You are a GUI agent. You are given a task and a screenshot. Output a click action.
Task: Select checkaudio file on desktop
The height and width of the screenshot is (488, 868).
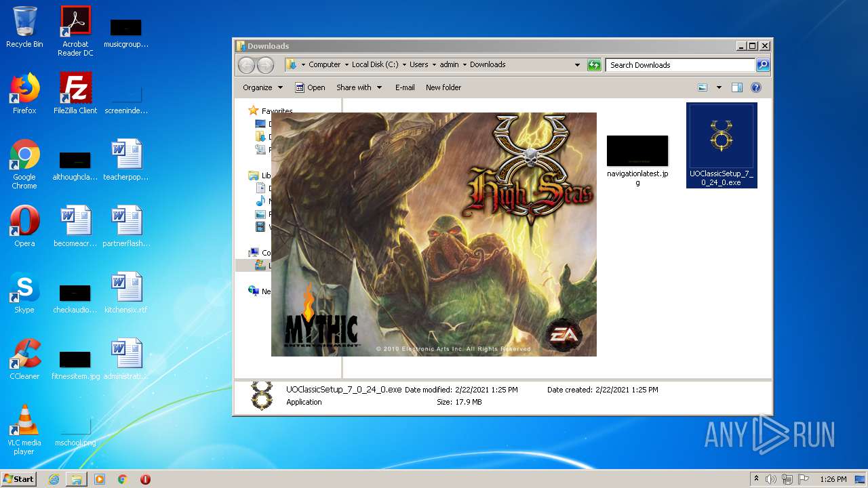coord(75,298)
